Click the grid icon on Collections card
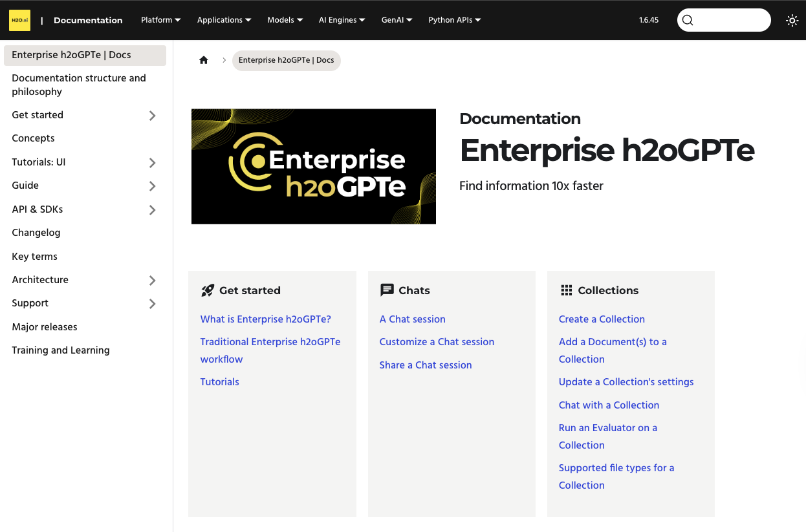This screenshot has width=806, height=532. point(566,290)
